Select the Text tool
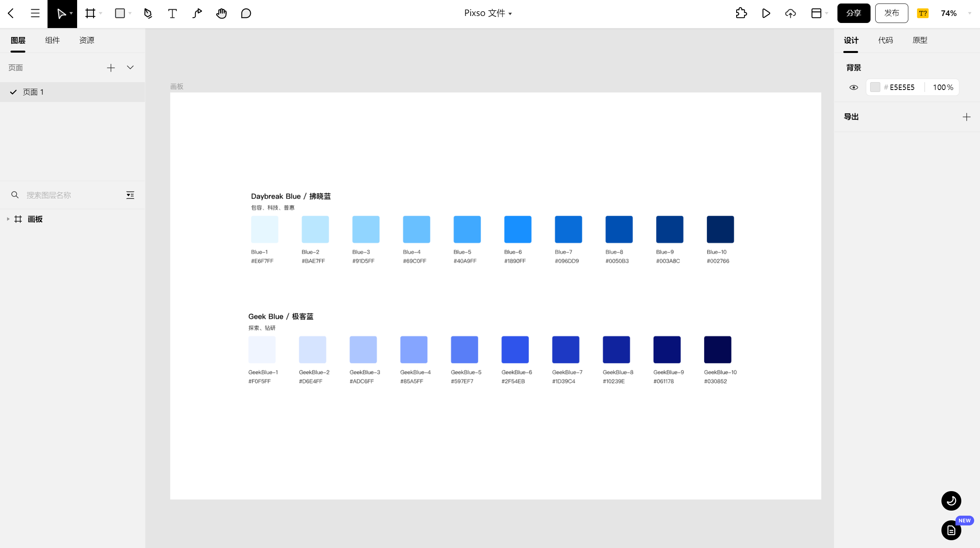This screenshot has width=980, height=548. point(172,13)
